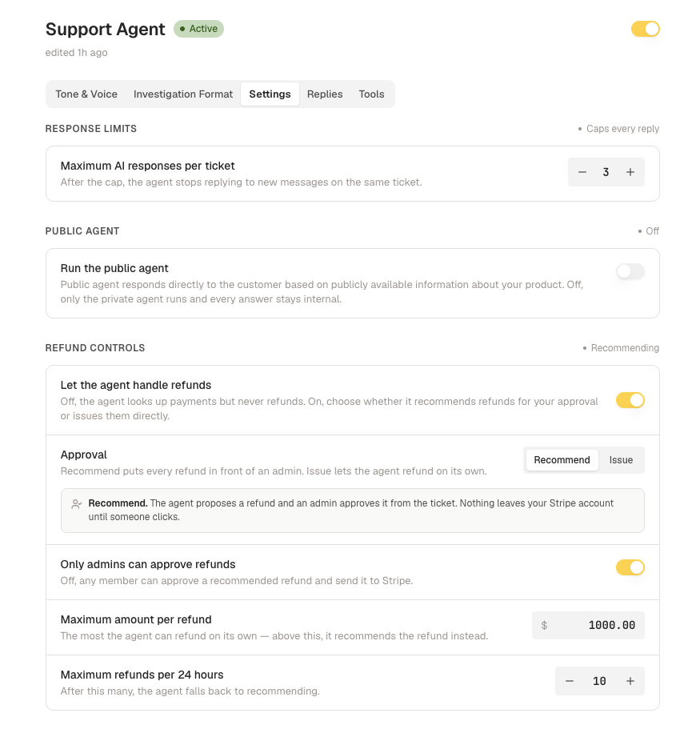Click 'After the cap, the agent stops replying' description
Screen dimensions: 700x729
pyautogui.click(x=242, y=182)
